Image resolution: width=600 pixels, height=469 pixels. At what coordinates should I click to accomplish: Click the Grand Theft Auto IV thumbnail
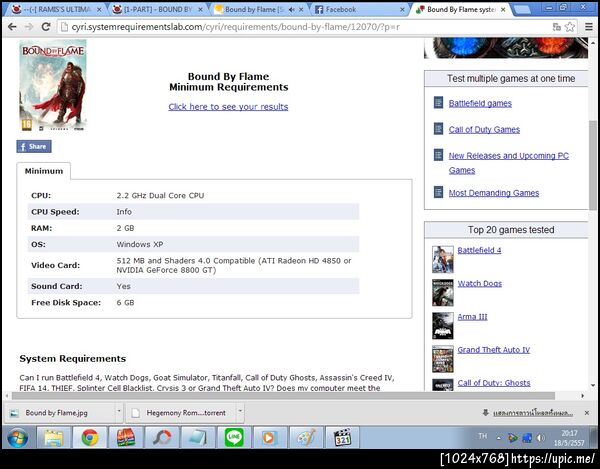click(x=443, y=359)
